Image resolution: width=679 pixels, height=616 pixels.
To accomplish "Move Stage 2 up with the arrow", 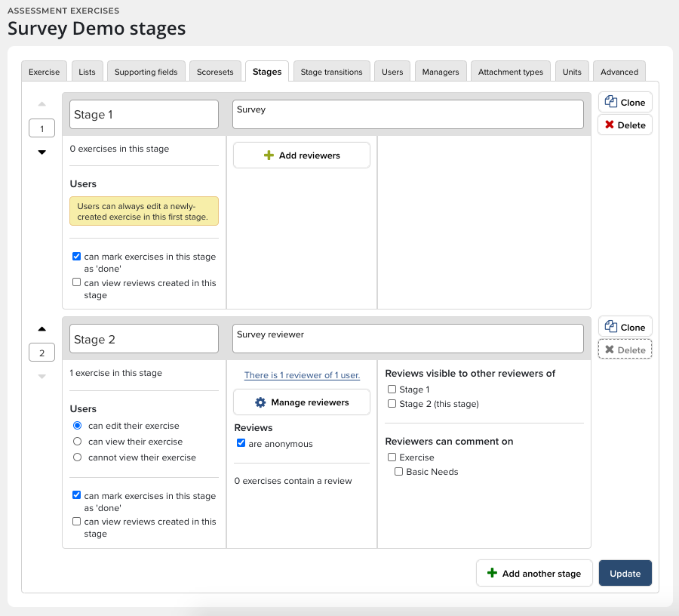I will click(x=42, y=329).
